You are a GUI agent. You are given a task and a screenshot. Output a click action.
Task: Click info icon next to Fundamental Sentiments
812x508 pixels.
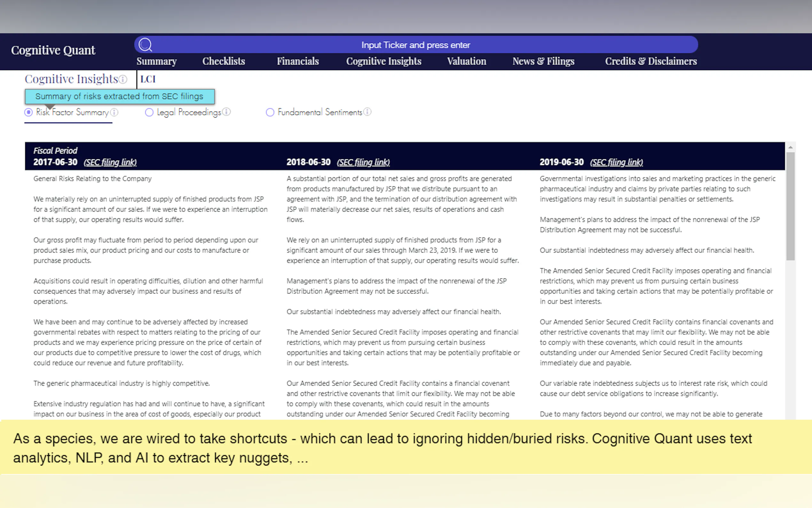[x=368, y=112]
